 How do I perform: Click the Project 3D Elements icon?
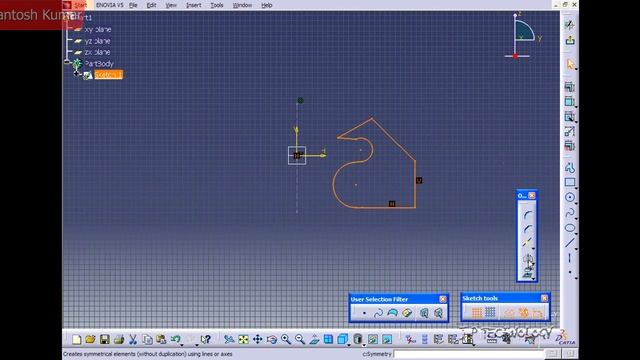click(x=527, y=274)
